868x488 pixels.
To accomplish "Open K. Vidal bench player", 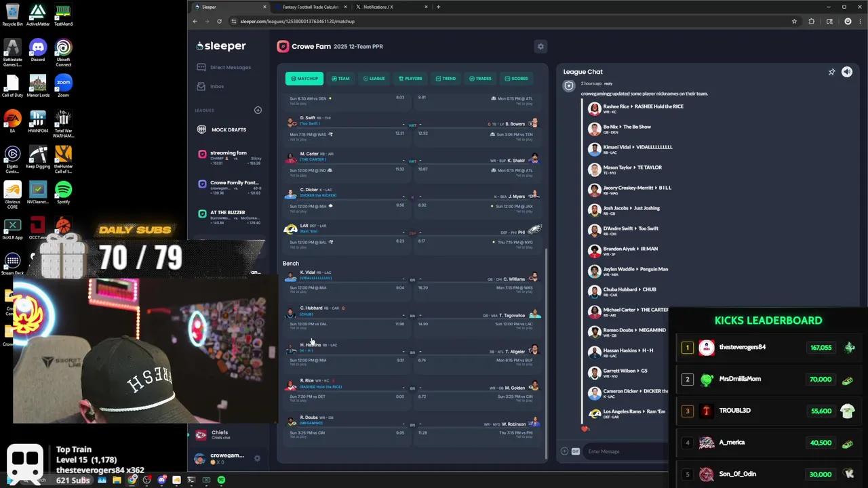I will point(346,282).
